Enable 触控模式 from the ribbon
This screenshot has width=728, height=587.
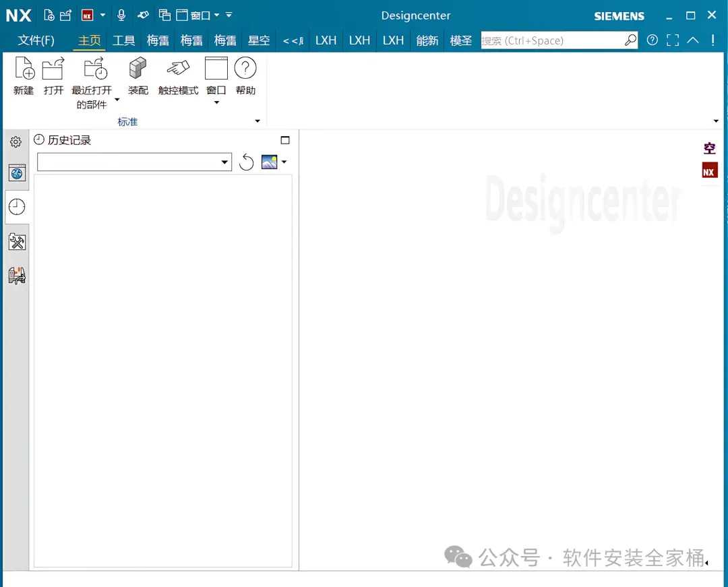point(178,76)
